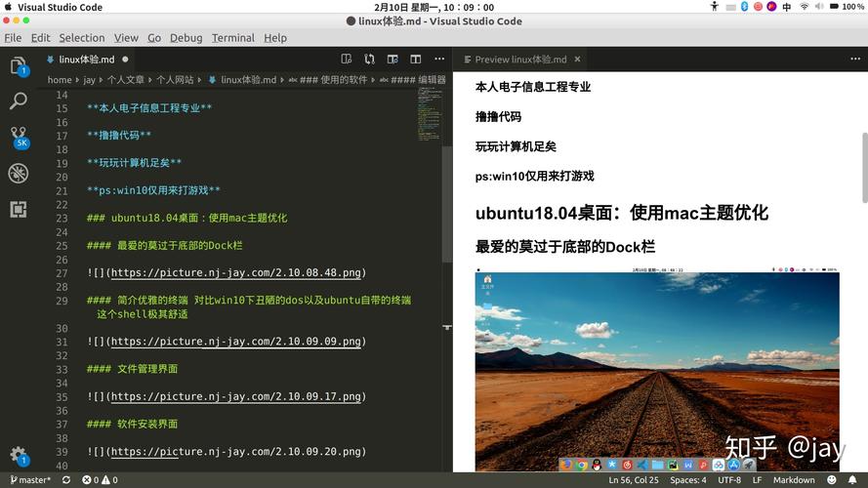Open preview pane More Actions ellipsis
The width and height of the screenshot is (868, 488).
point(855,60)
